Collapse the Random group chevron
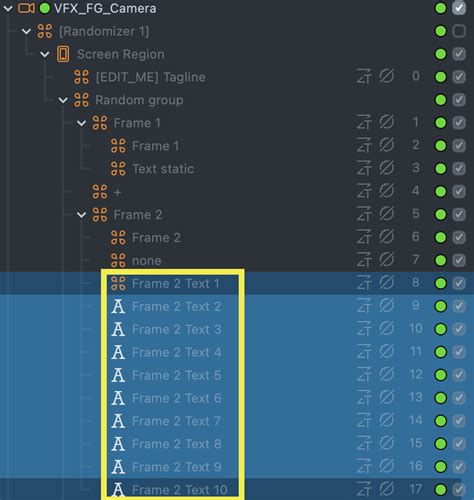The width and height of the screenshot is (474, 500). point(63,100)
